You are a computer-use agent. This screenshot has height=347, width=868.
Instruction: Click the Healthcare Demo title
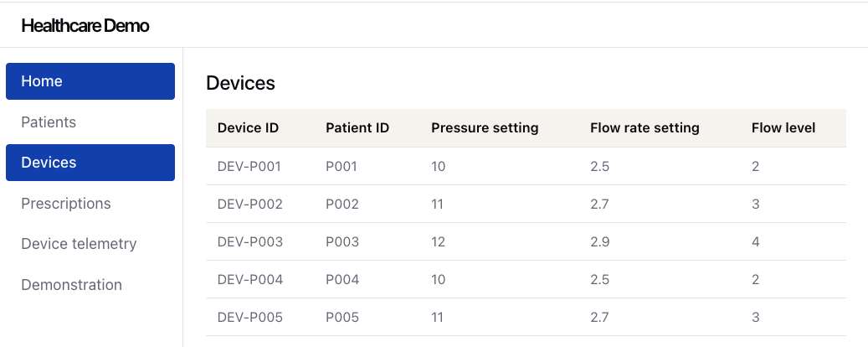coord(85,26)
